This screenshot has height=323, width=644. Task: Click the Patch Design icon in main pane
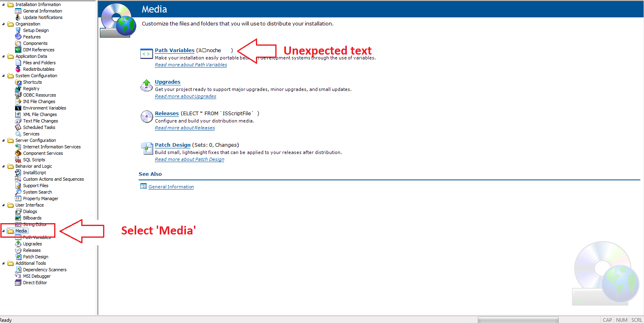pyautogui.click(x=146, y=148)
